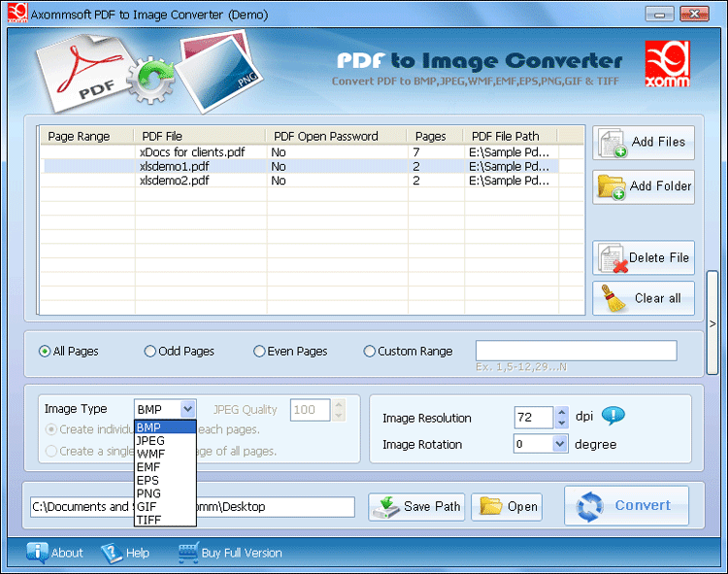Click the custom page range input field

pos(577,351)
